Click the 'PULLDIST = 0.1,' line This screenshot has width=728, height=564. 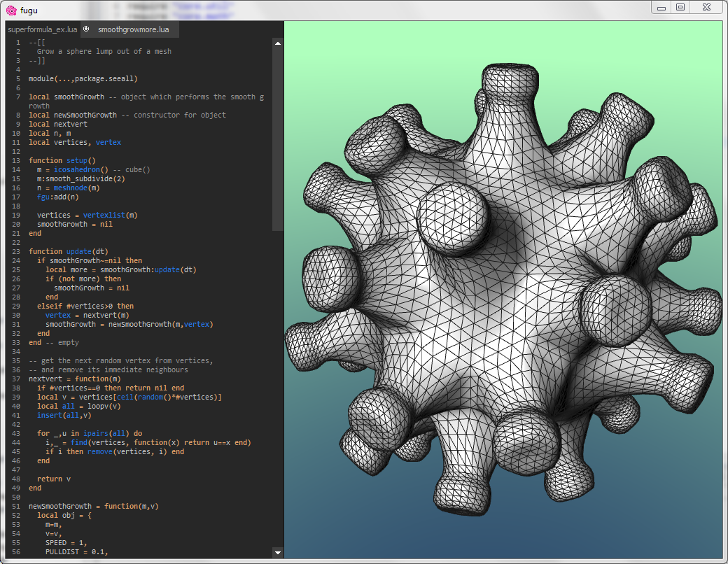click(77, 551)
